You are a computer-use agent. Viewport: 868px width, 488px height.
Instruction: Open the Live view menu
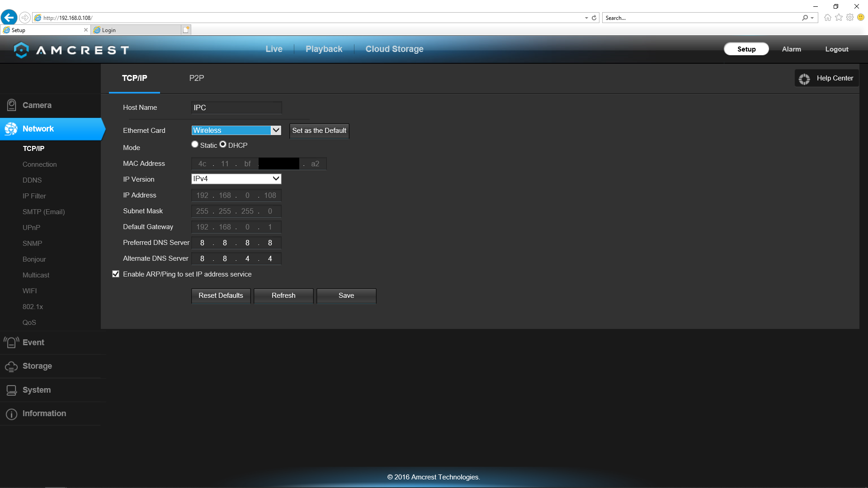coord(274,49)
